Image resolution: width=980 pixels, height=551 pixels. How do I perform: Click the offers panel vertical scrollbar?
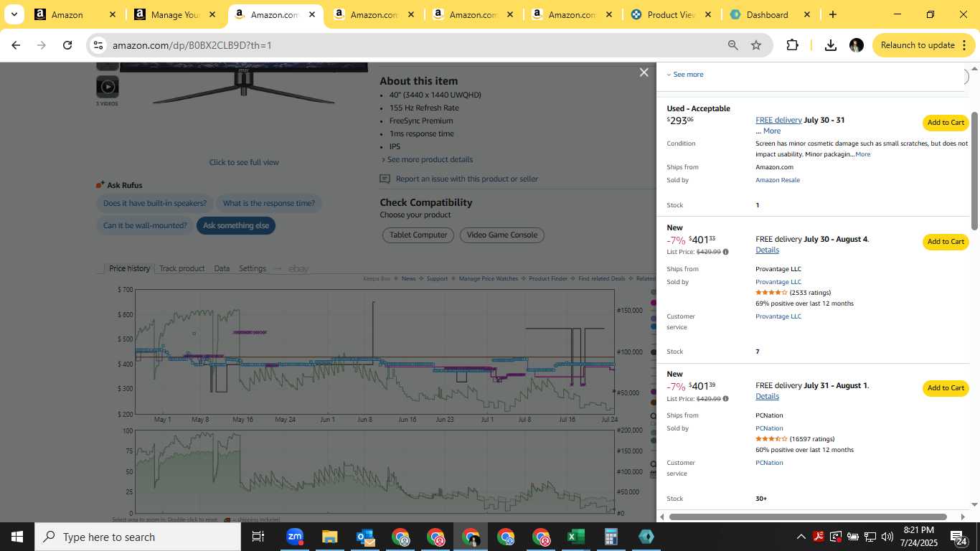point(975,171)
